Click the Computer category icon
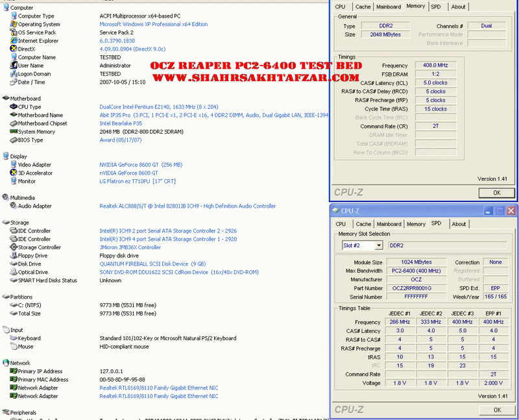519x420 pixels. tap(6, 7)
